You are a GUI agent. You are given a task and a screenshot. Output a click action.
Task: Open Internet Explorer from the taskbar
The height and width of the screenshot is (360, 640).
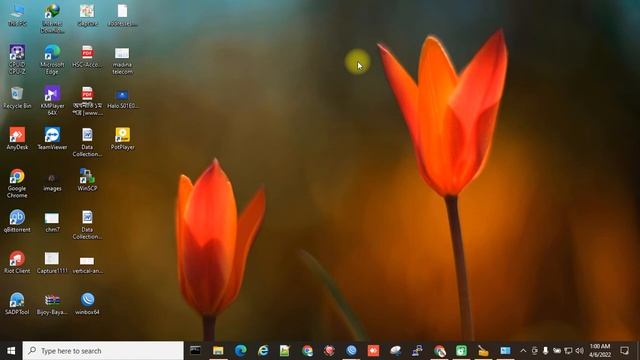click(x=263, y=351)
